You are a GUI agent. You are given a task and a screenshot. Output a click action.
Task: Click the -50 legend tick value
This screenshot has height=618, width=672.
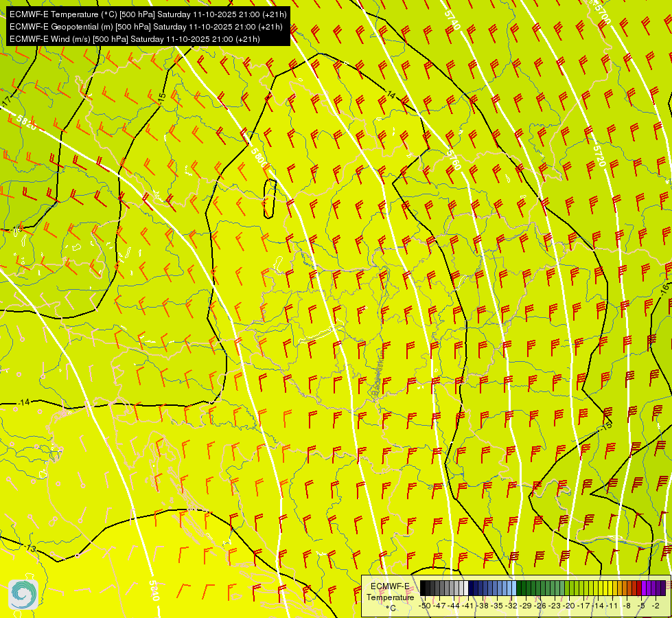click(425, 606)
